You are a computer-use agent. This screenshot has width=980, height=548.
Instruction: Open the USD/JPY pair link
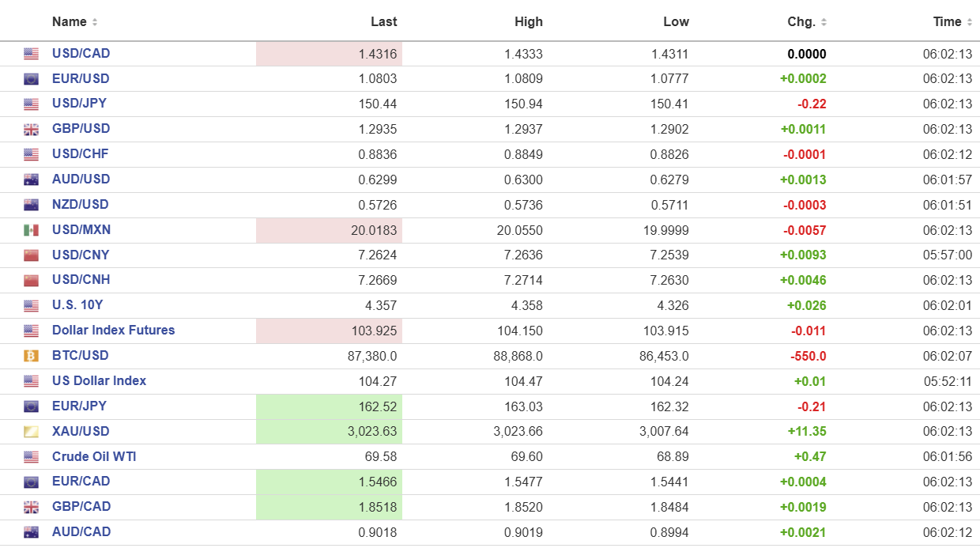pyautogui.click(x=79, y=104)
